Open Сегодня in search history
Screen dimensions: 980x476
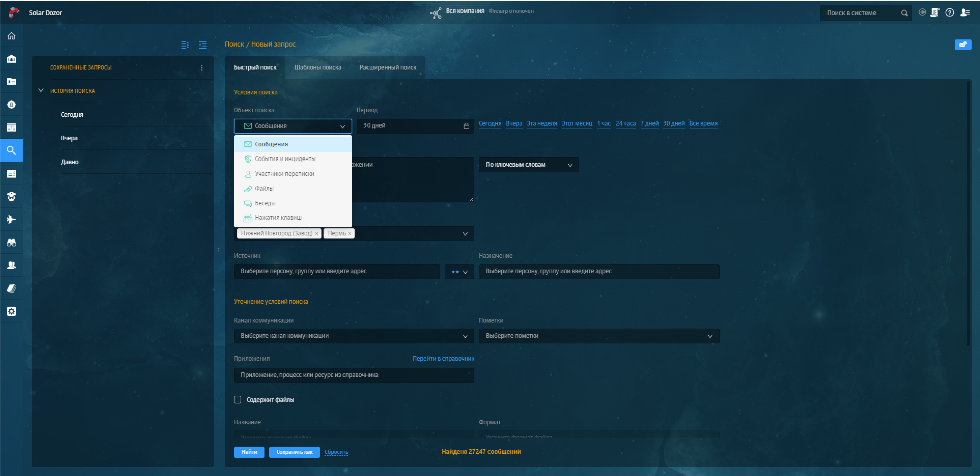tap(72, 115)
